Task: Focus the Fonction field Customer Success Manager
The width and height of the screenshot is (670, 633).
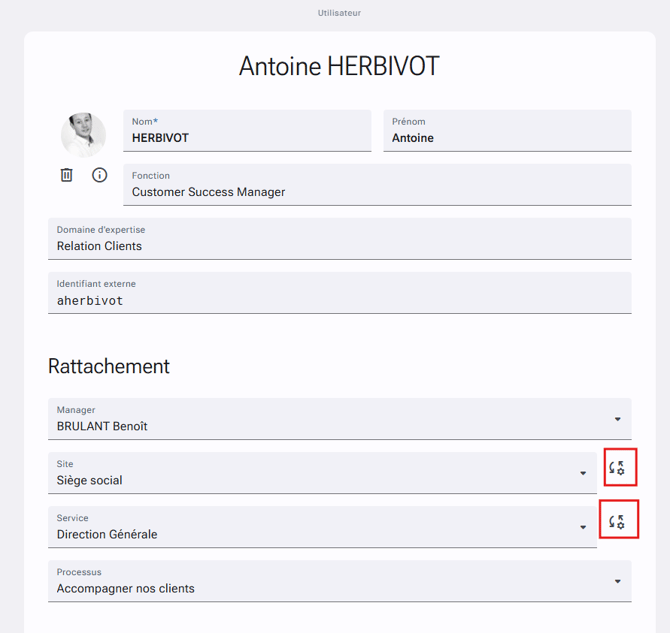Action: point(377,185)
